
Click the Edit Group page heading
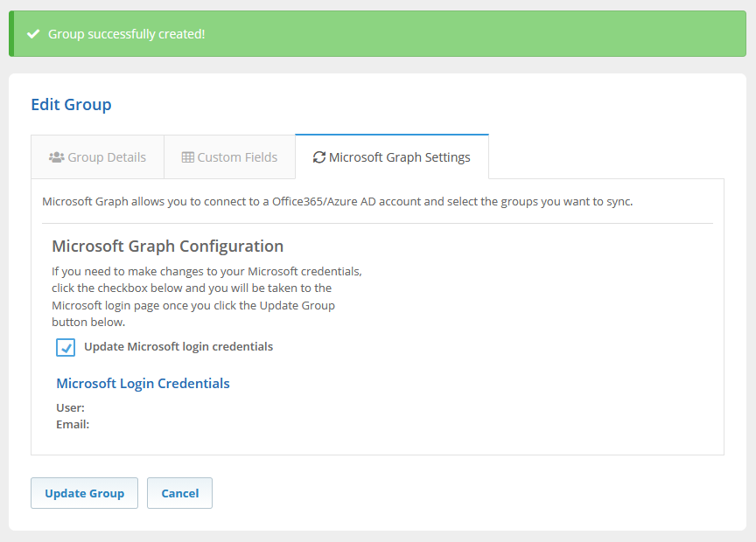(x=71, y=105)
